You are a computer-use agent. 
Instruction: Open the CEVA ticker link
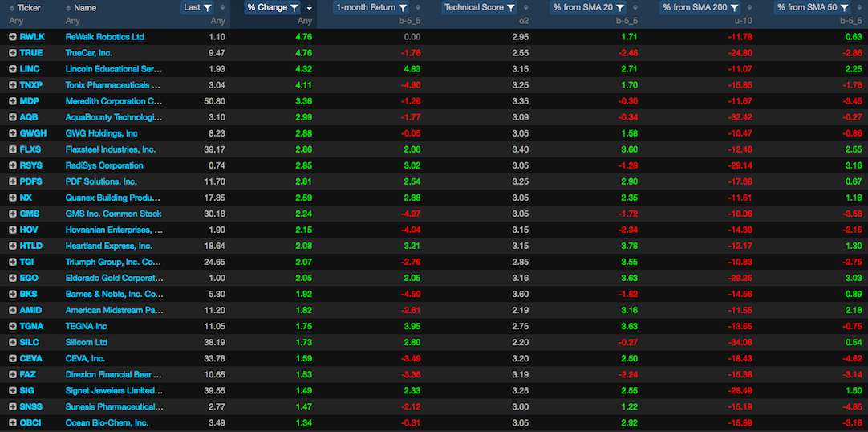[x=31, y=358]
